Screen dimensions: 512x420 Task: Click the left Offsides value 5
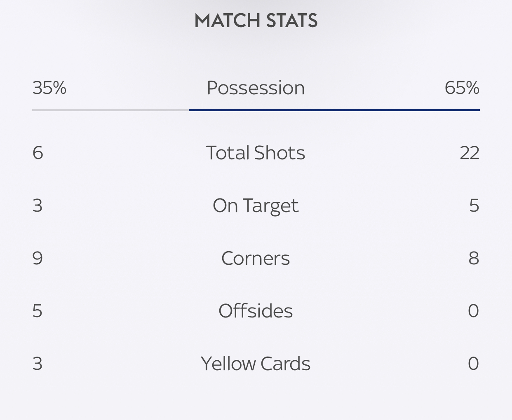click(38, 311)
